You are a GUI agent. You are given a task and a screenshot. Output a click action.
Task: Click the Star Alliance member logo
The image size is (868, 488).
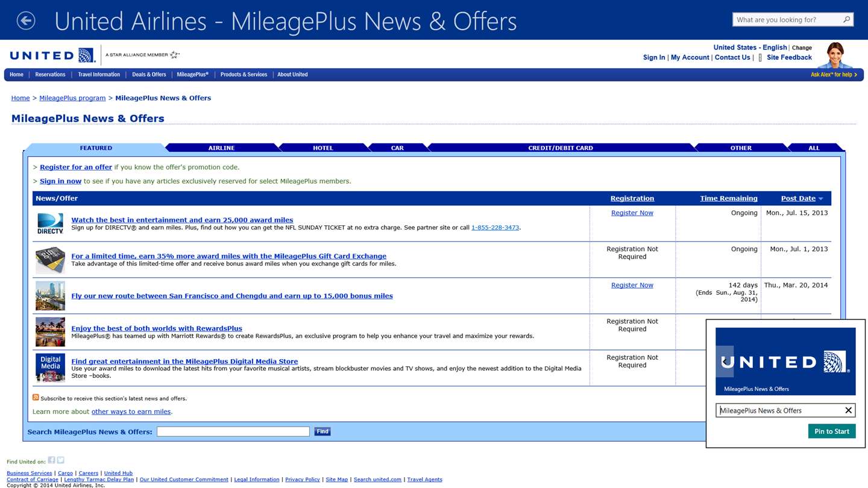point(142,55)
